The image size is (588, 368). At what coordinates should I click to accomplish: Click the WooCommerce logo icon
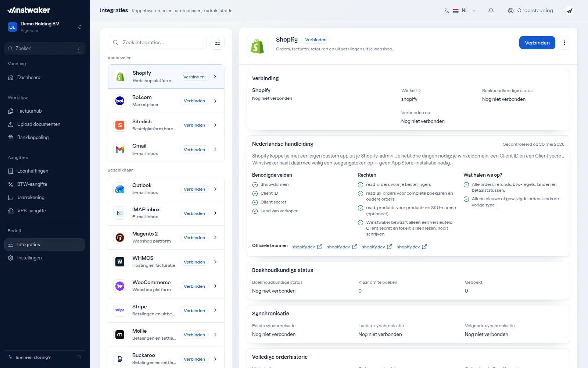pos(120,286)
